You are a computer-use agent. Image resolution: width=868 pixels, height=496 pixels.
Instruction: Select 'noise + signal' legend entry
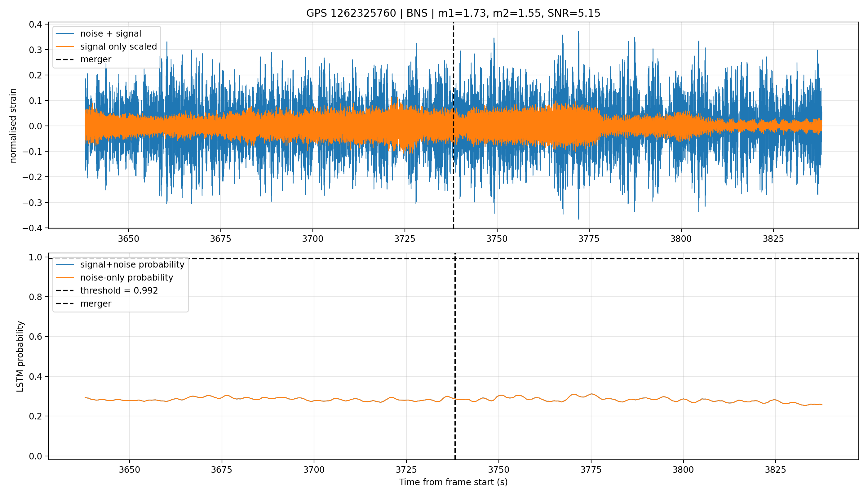point(111,33)
